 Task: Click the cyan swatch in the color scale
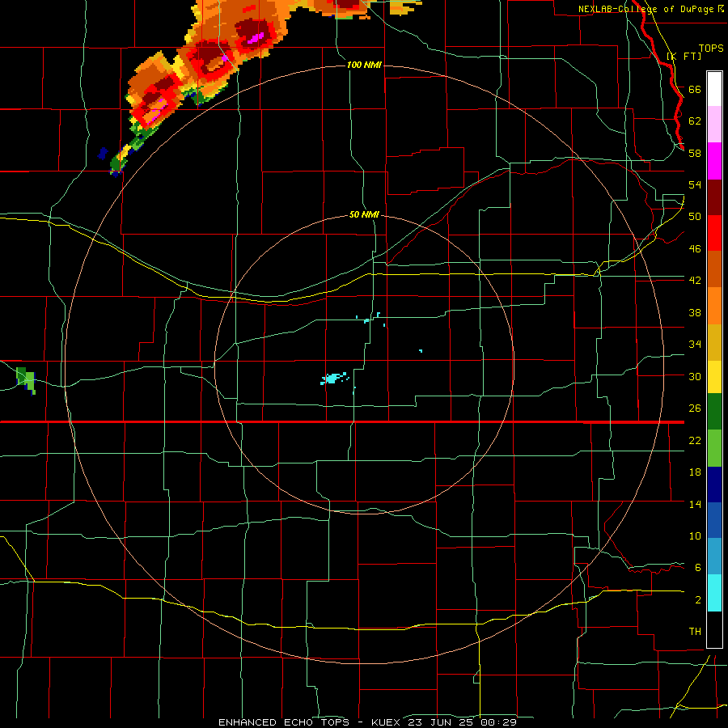click(x=714, y=593)
